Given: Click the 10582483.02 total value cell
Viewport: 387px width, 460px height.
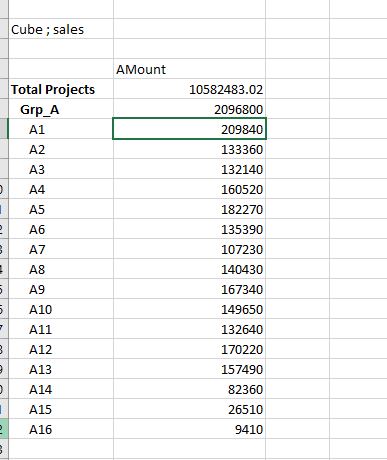Looking at the screenshot, I should tap(189, 89).
